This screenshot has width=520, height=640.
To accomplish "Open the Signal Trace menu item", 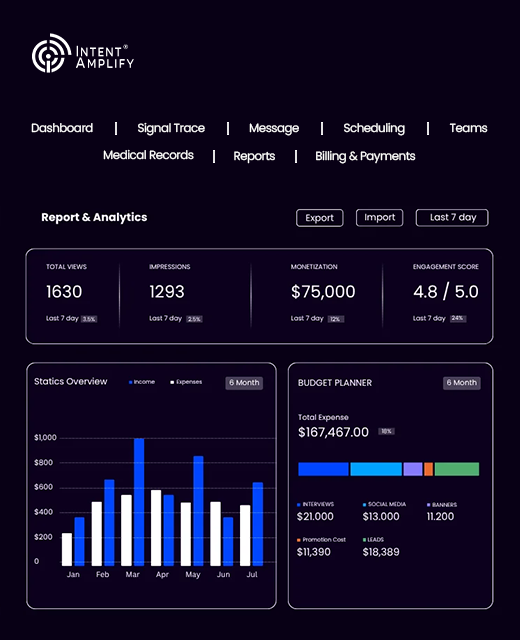I will 171,128.
